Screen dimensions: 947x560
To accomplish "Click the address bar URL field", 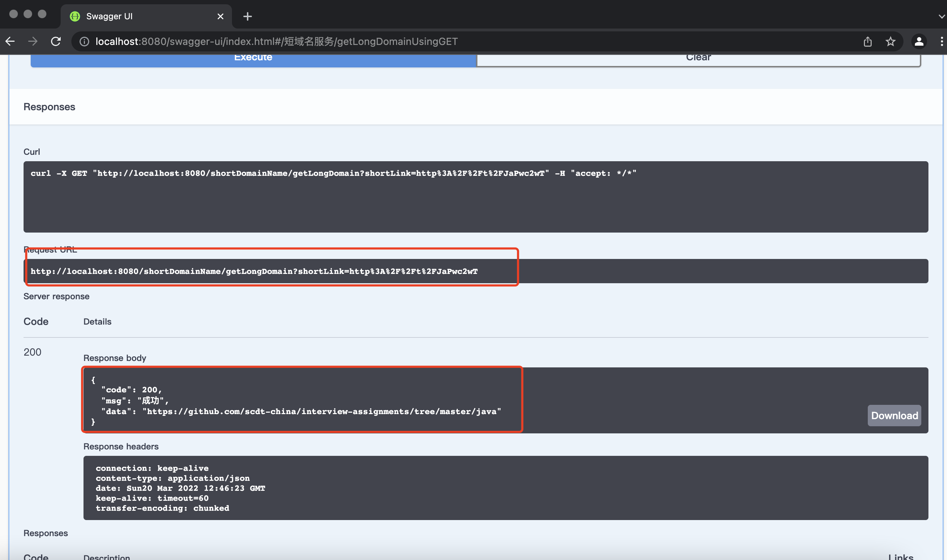I will click(276, 41).
